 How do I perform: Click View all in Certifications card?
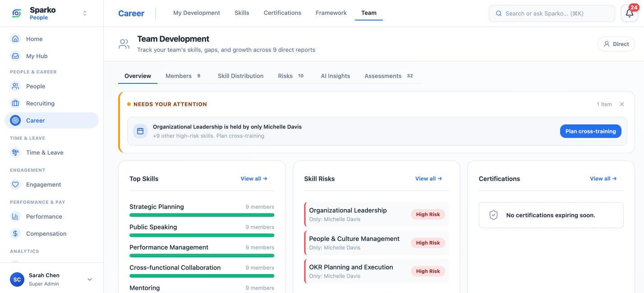603,179
